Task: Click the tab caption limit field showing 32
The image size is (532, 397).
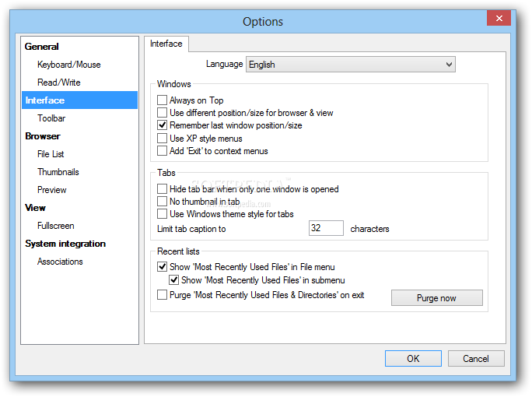Action: click(x=326, y=228)
